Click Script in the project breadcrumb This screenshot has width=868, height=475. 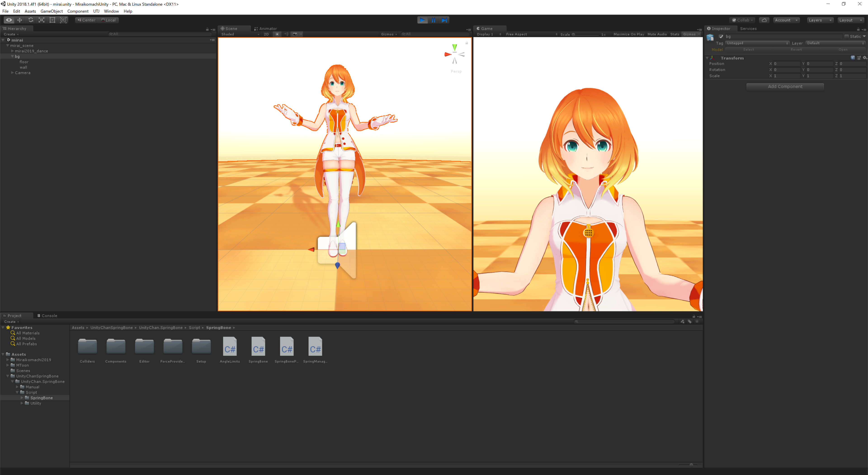click(194, 328)
